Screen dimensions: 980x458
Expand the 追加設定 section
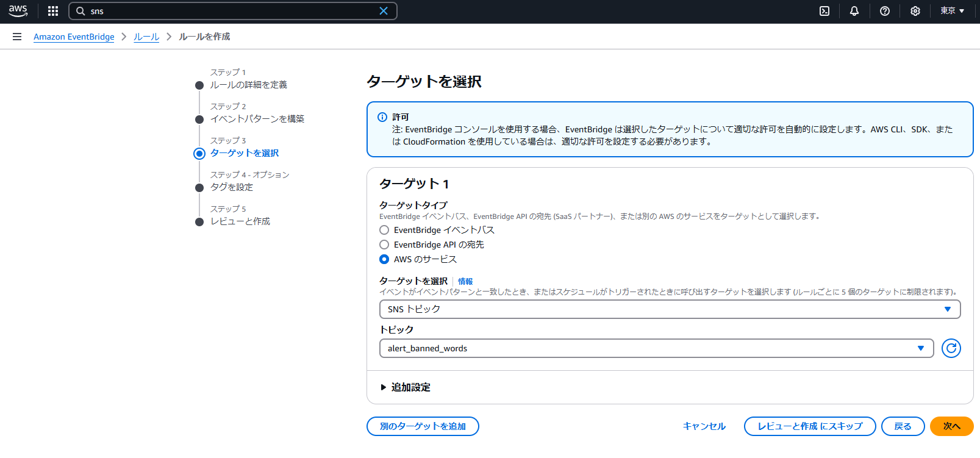click(406, 387)
